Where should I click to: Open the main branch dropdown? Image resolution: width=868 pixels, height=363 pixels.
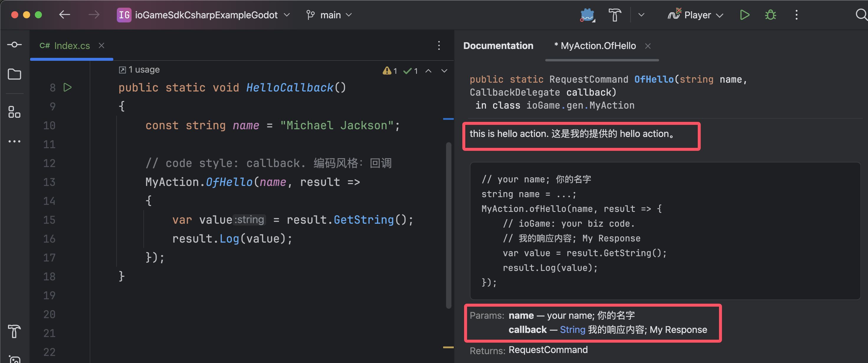(x=330, y=15)
